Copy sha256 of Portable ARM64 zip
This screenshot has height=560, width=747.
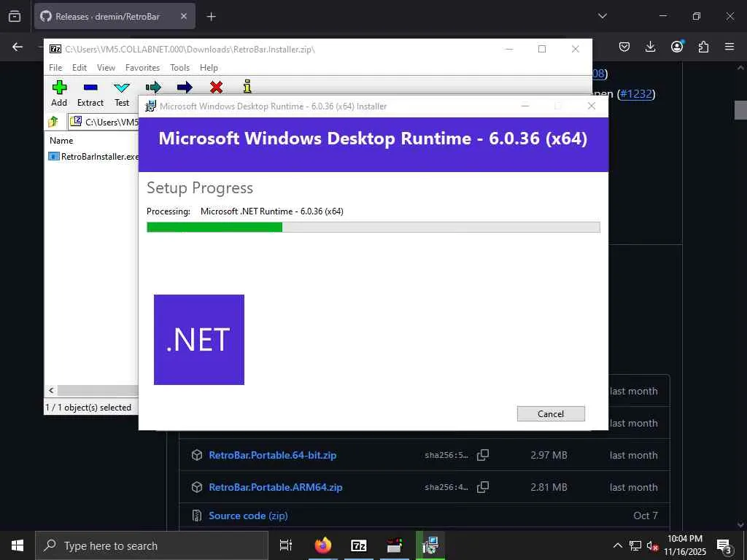point(483,487)
